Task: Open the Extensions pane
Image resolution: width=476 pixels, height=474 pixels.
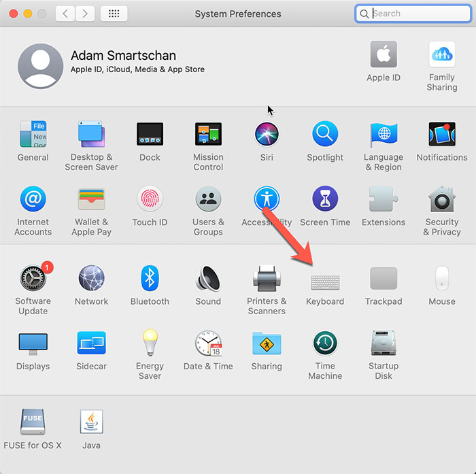Action: [384, 199]
